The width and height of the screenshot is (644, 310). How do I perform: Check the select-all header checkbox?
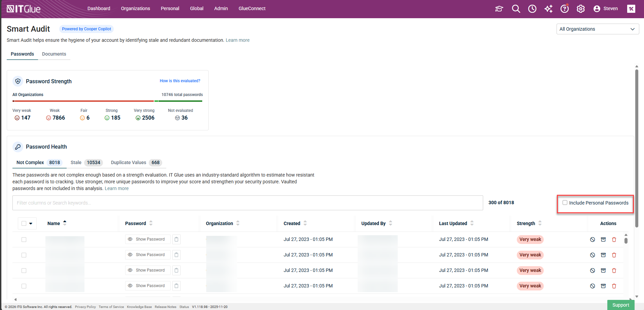point(24,223)
